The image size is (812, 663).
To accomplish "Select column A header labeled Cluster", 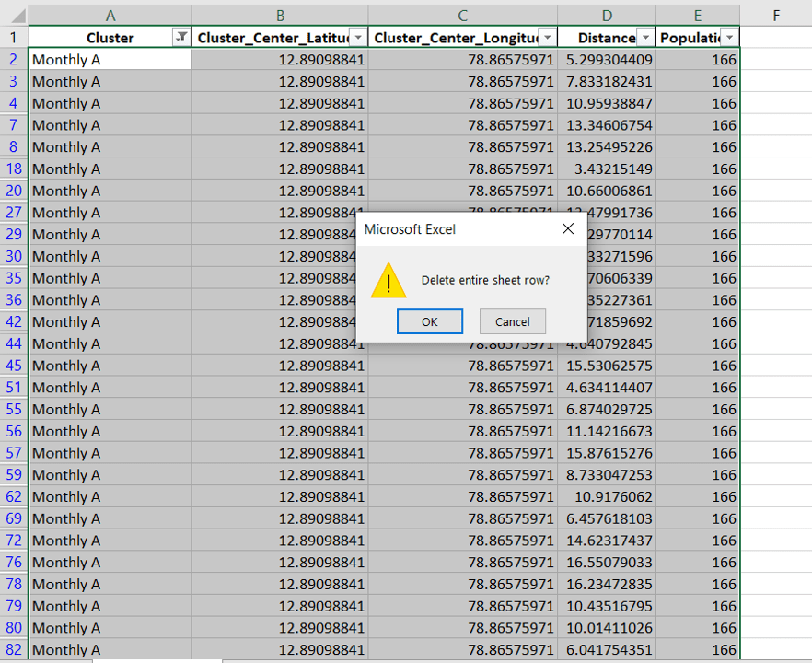I will tap(110, 16).
